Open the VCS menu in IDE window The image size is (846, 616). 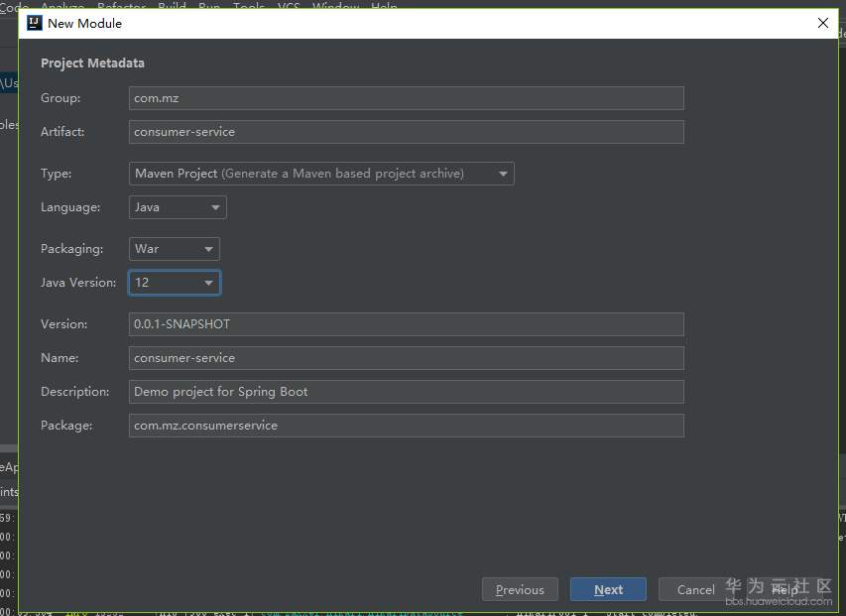289,5
